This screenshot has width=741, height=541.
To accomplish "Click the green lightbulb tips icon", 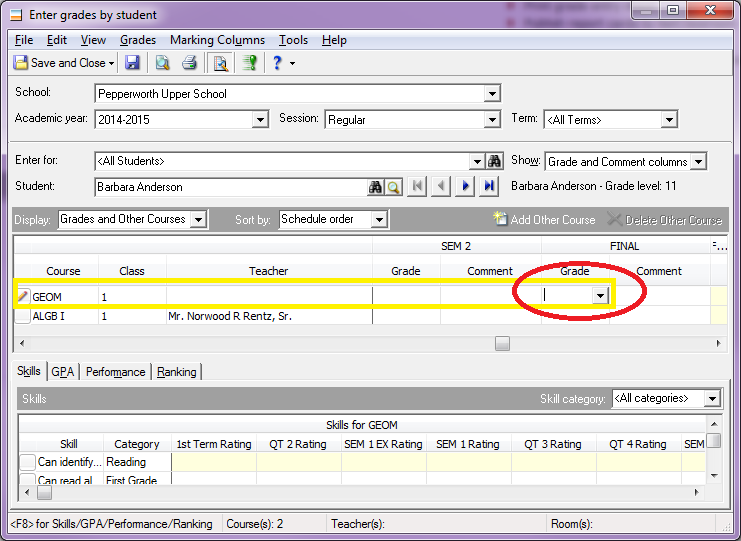I will point(250,63).
